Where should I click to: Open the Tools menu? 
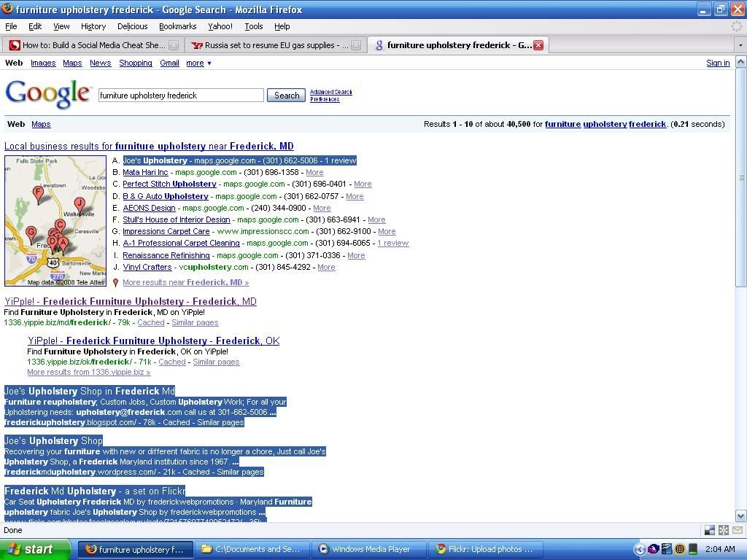point(253,26)
